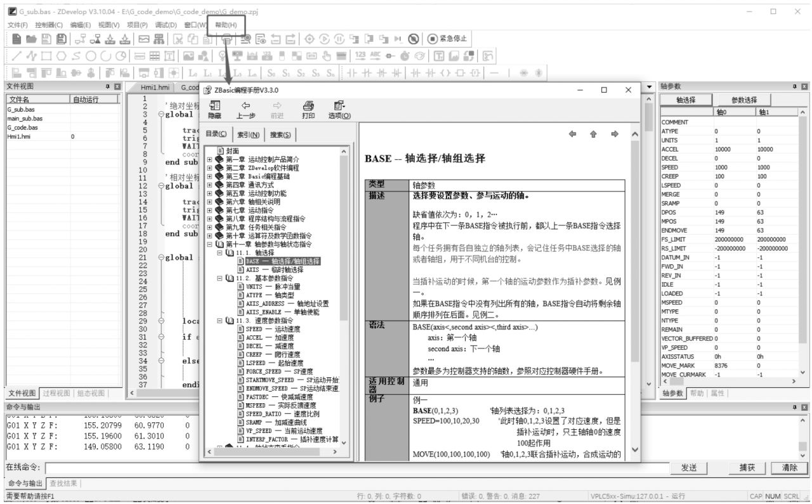This screenshot has width=812, height=504.
Task: Open the 调试(D) menu
Action: click(x=166, y=25)
